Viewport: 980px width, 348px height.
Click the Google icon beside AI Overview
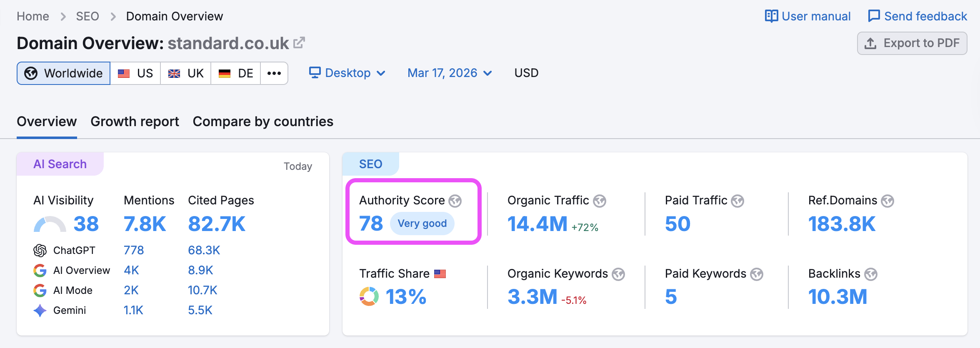point(40,271)
